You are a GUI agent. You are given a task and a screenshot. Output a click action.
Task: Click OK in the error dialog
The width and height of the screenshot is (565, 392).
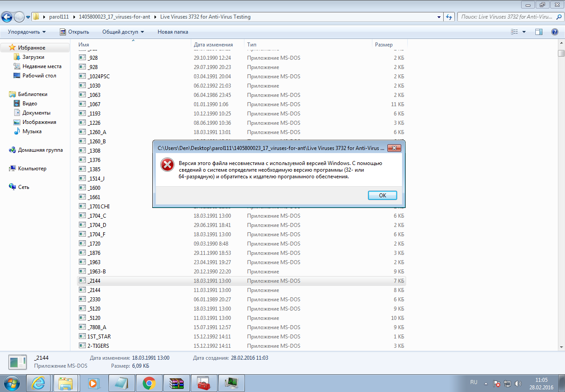(383, 195)
